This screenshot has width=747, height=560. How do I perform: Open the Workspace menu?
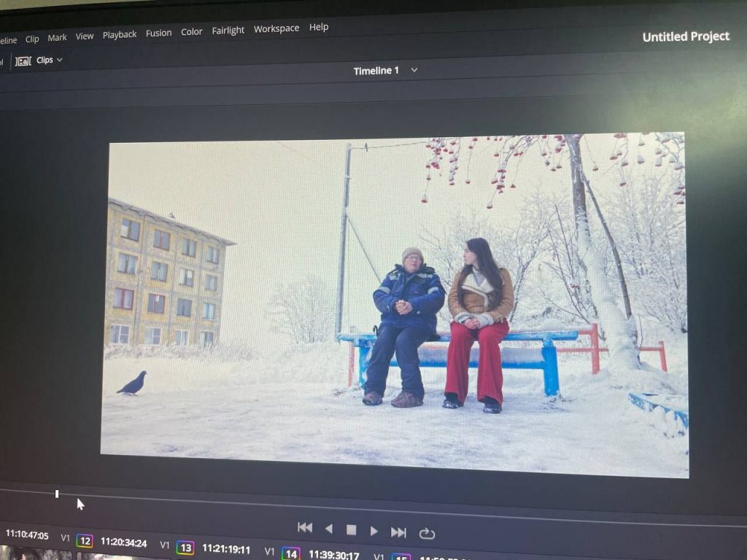[276, 28]
